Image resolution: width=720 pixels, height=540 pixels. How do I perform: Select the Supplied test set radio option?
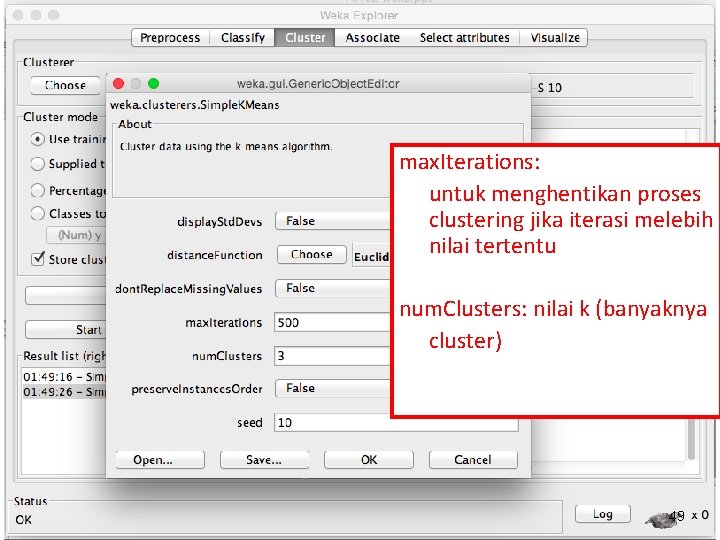(38, 163)
